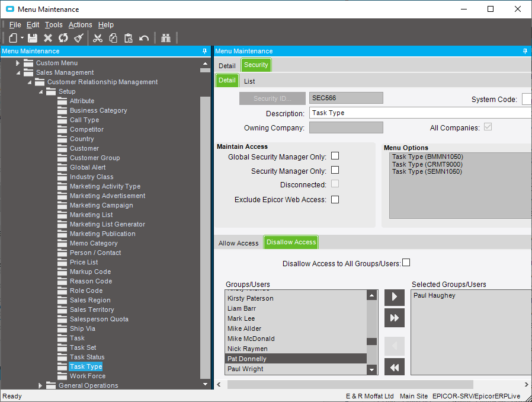
Task: Check Disallow Access to All Groups/Users
Action: (406, 263)
